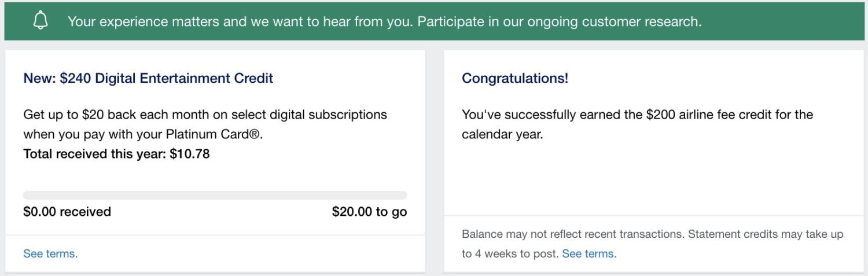The width and height of the screenshot is (868, 276).
Task: Click the Congratulations! heading
Action: (514, 78)
